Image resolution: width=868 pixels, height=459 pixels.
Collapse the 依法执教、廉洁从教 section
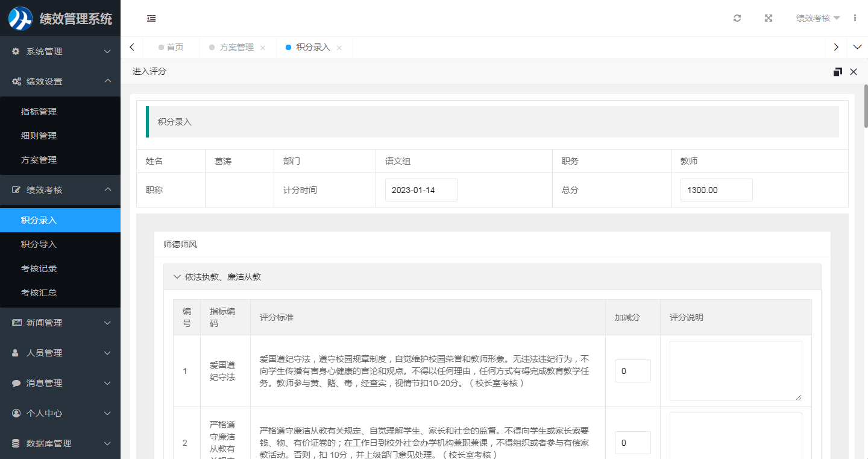click(177, 277)
